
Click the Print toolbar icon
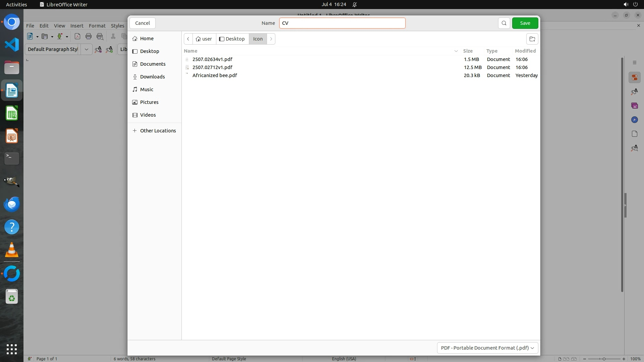[89, 37]
